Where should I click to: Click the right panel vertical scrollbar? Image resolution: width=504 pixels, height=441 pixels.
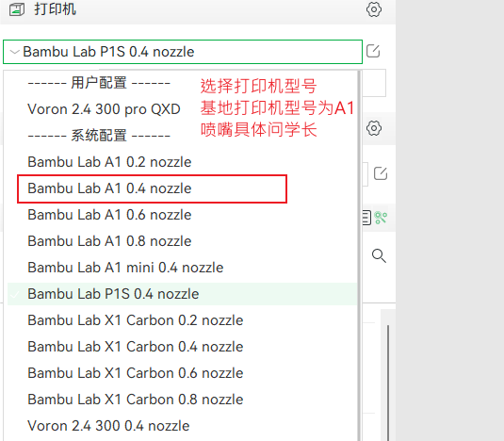coord(388,383)
